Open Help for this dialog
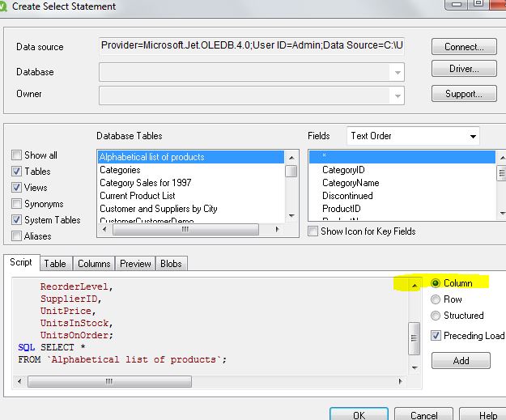This screenshot has width=506, height=420. [x=484, y=415]
